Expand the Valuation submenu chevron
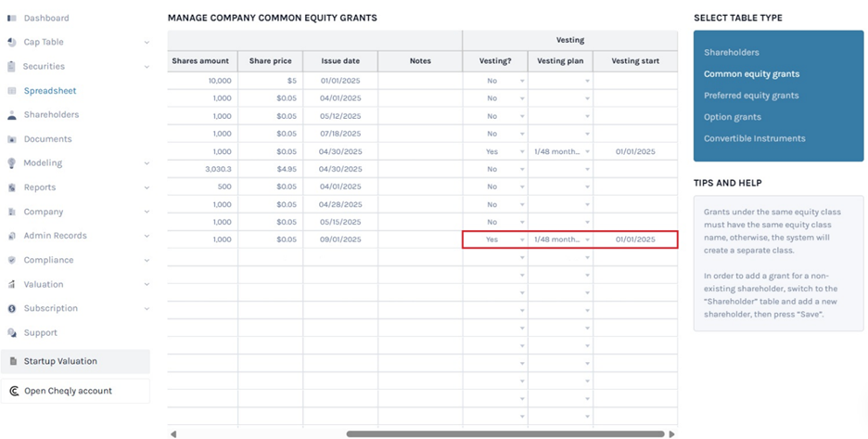Viewport: 868px width, 439px height. [147, 284]
